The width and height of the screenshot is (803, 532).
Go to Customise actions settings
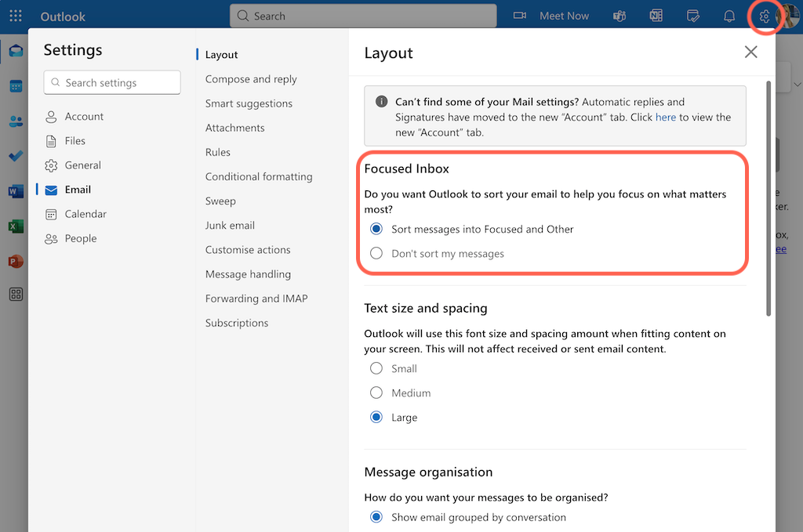pyautogui.click(x=248, y=250)
